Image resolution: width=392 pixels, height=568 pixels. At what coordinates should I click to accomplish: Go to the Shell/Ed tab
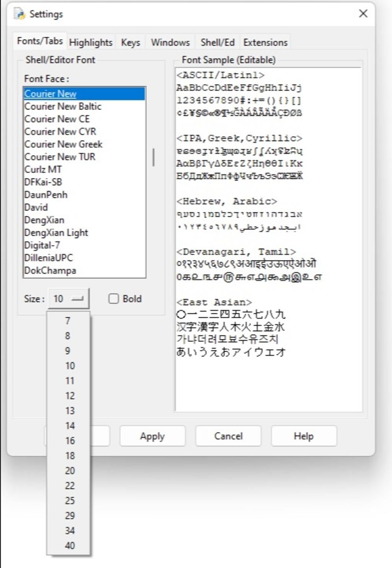[217, 43]
